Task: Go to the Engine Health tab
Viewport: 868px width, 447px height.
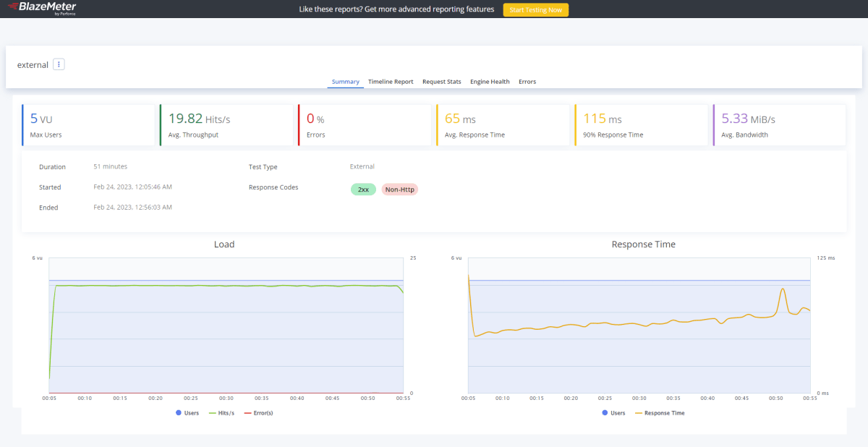Action: (x=490, y=82)
